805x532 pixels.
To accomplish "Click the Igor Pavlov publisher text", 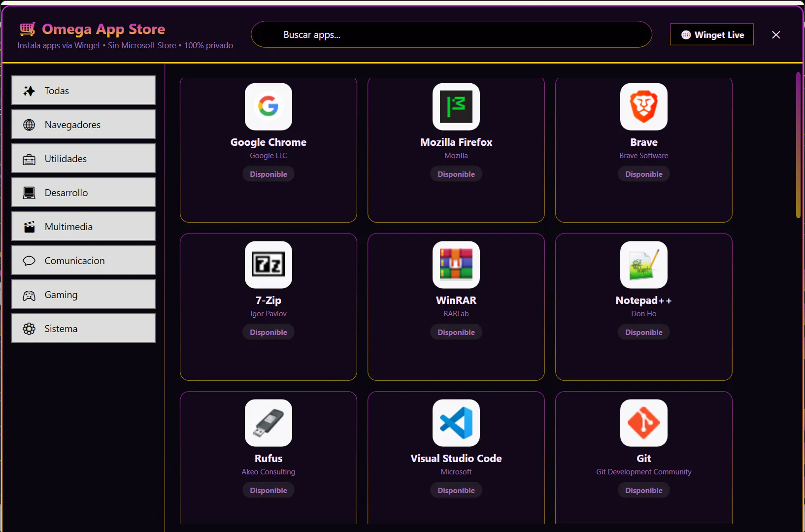I will pyautogui.click(x=268, y=314).
